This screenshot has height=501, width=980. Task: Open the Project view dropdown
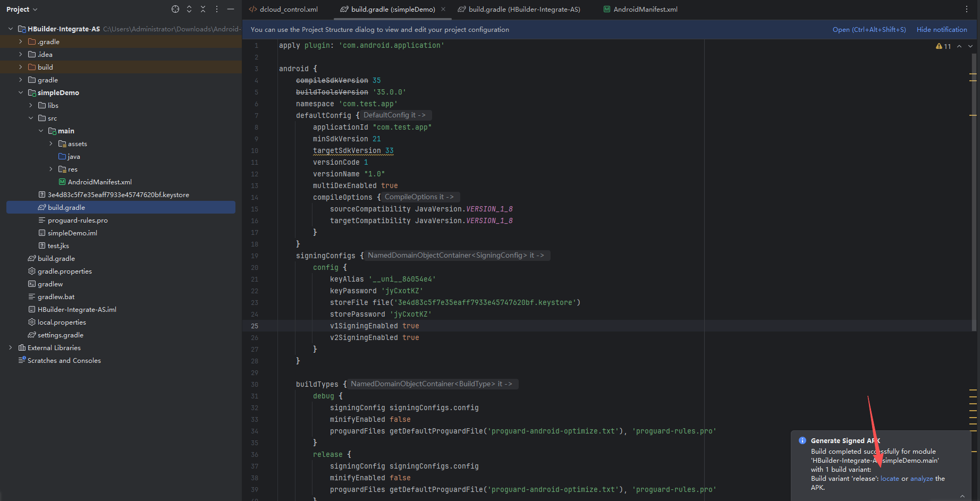click(x=22, y=9)
